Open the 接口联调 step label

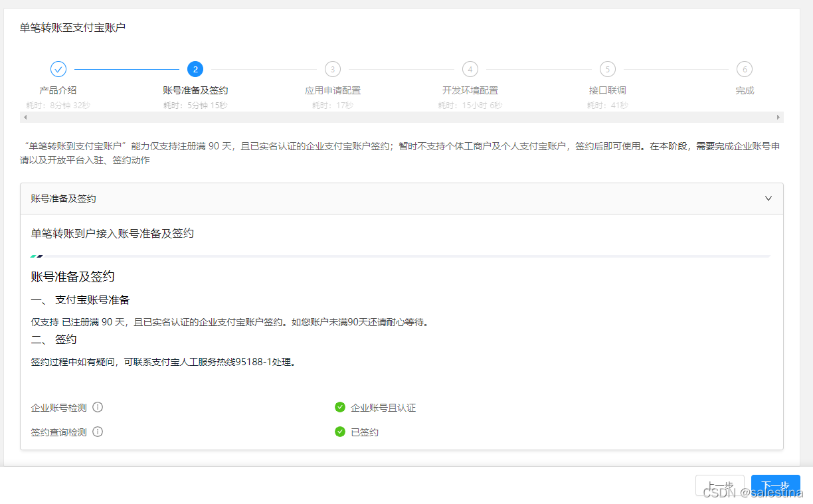point(607,90)
